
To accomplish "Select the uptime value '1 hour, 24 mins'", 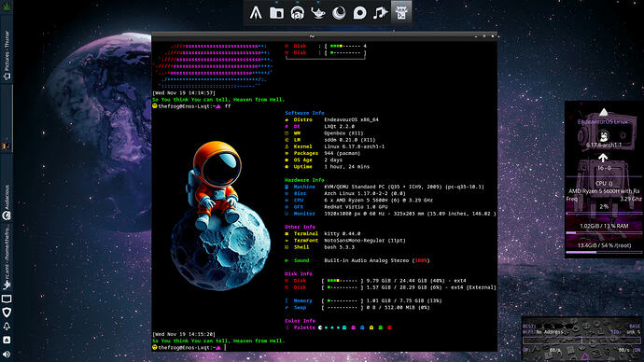I will pyautogui.click(x=346, y=167).
